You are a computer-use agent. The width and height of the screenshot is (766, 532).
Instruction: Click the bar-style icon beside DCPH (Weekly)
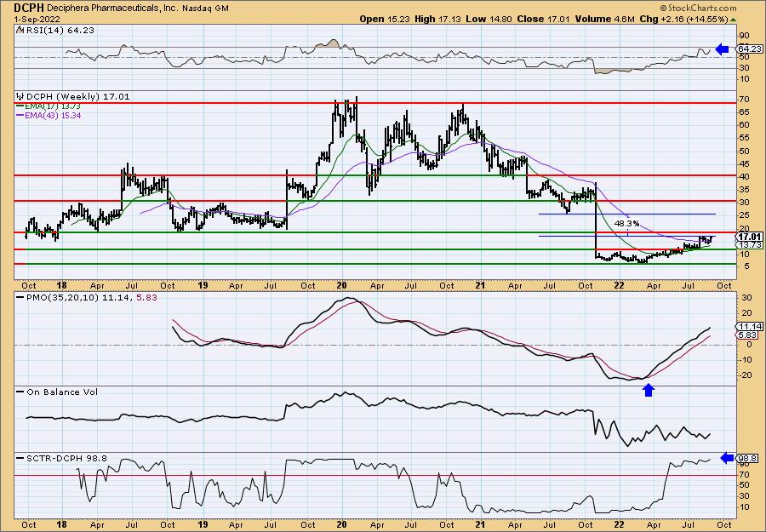(20, 96)
